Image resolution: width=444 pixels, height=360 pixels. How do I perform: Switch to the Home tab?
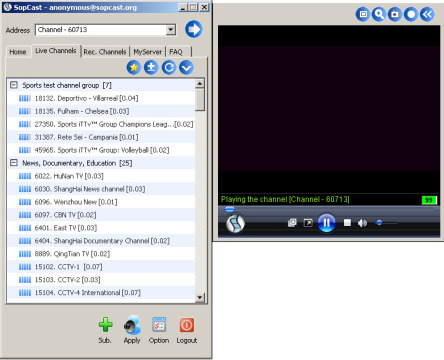(x=18, y=52)
